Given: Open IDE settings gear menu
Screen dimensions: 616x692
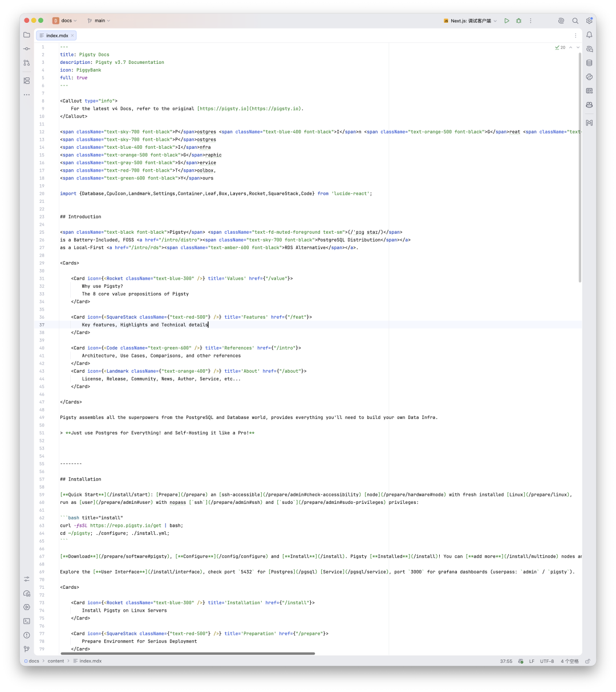Looking at the screenshot, I should pos(589,21).
